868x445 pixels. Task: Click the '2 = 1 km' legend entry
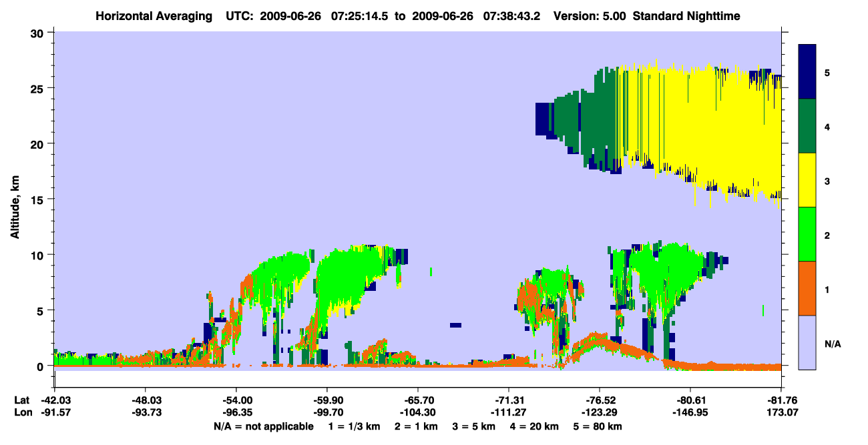(416, 426)
